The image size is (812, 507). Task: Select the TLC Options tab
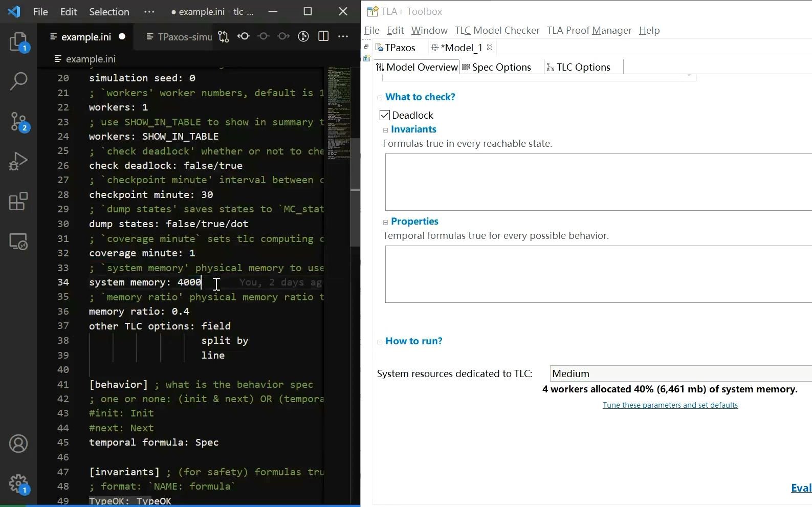[578, 67]
